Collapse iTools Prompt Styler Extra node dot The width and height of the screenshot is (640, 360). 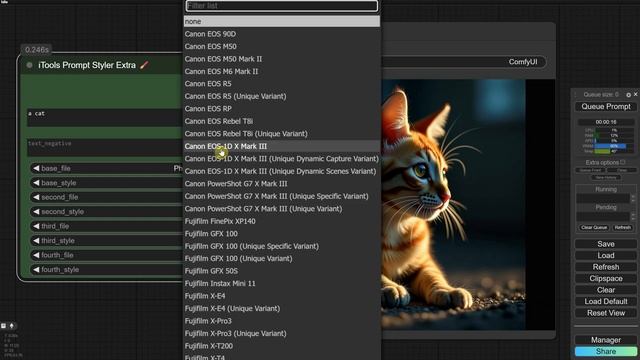[29, 65]
